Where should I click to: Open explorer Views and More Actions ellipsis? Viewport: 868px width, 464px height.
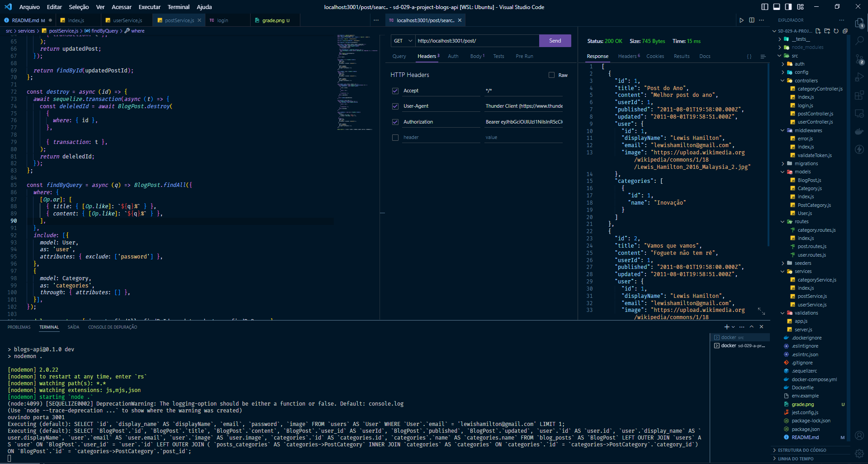click(x=842, y=20)
